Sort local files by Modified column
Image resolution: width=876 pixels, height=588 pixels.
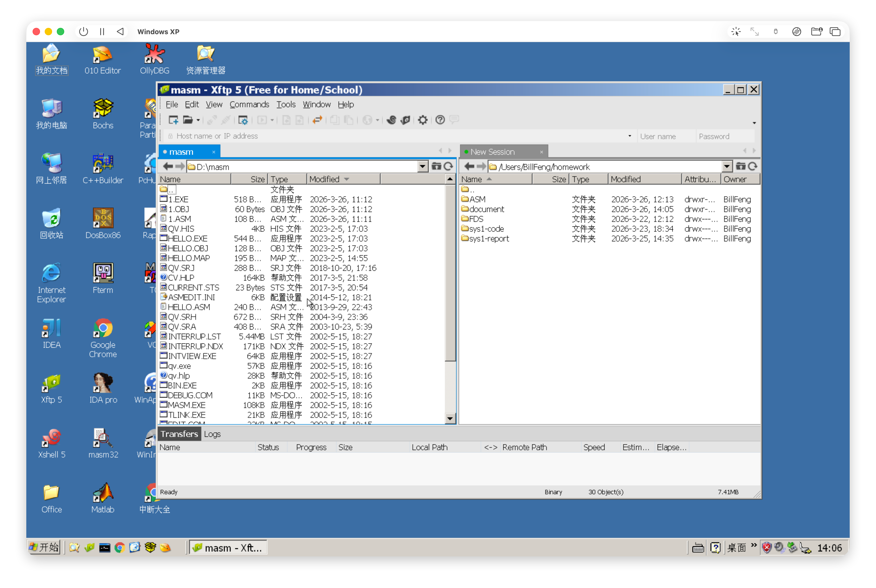pyautogui.click(x=343, y=179)
